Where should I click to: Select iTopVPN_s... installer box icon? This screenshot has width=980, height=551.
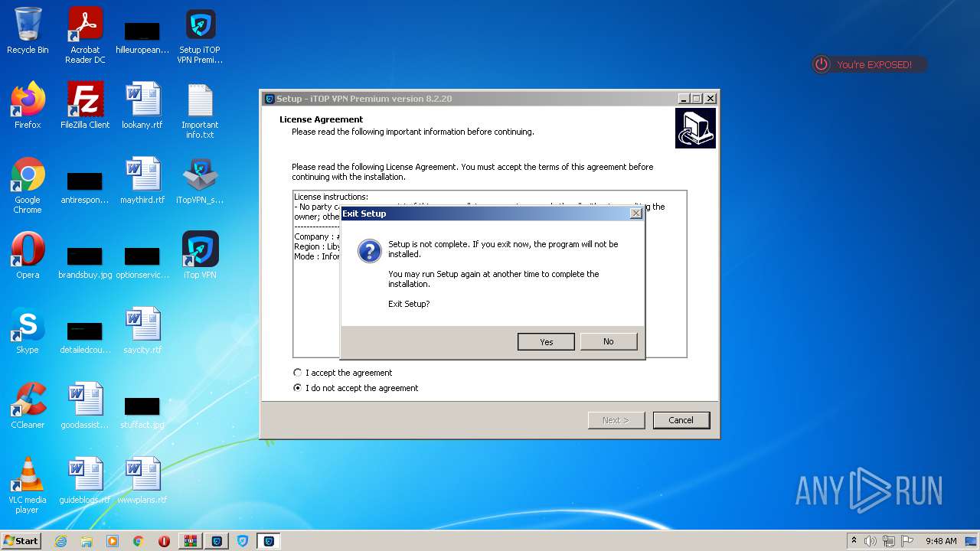(x=200, y=181)
